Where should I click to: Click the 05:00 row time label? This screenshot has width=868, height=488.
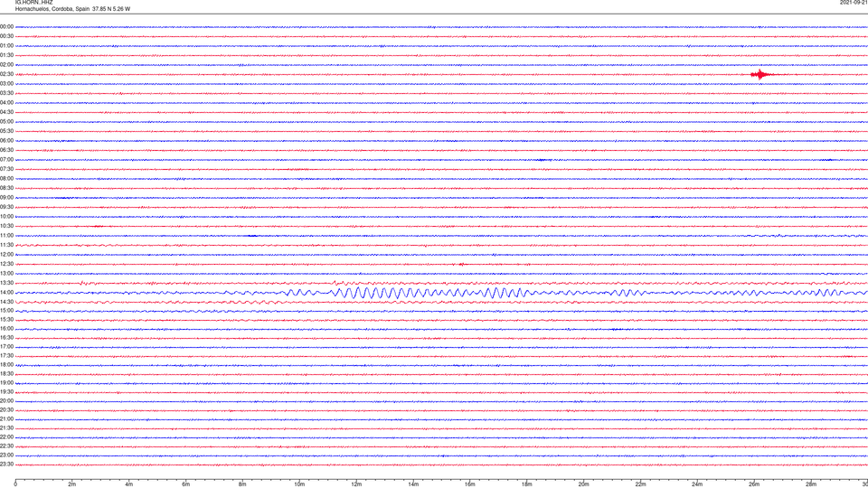point(6,122)
